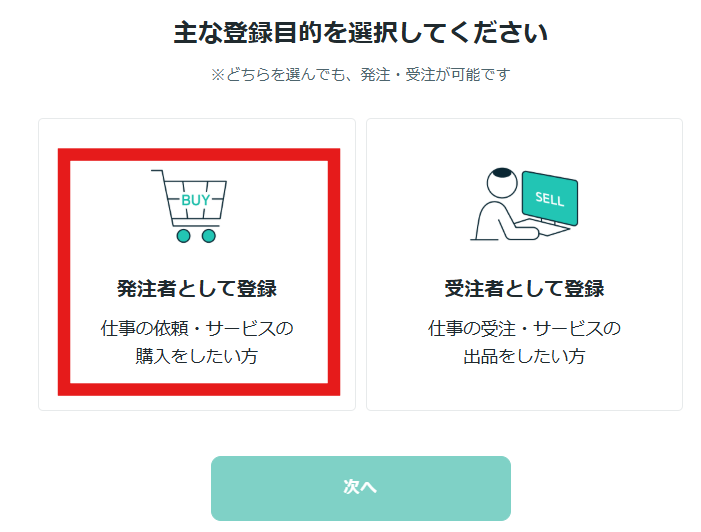
Task: Choose the 受注者として登録 title text
Action: 524,290
